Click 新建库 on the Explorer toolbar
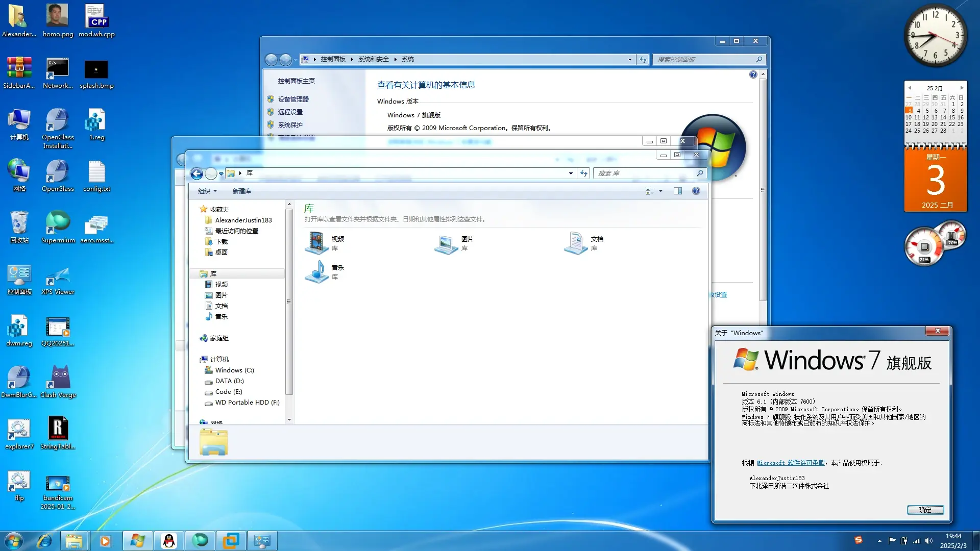 [241, 191]
